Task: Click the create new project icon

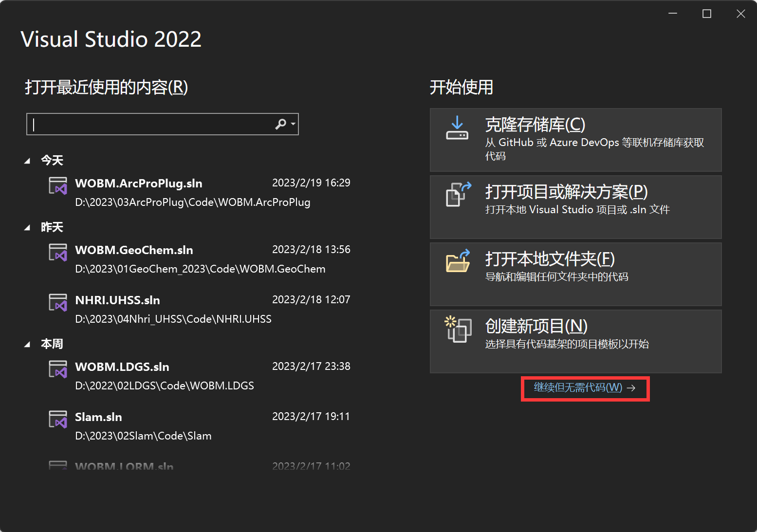Action: [458, 329]
